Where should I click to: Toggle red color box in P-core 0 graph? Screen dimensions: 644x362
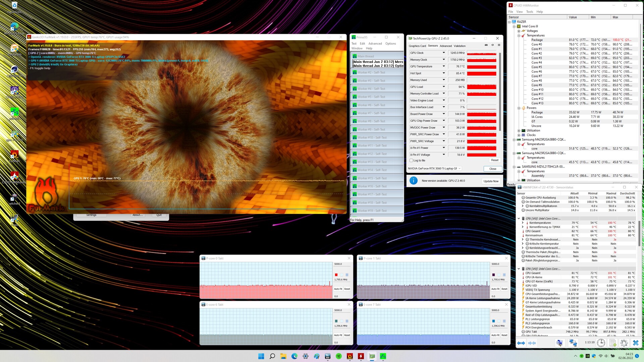[x=336, y=275]
